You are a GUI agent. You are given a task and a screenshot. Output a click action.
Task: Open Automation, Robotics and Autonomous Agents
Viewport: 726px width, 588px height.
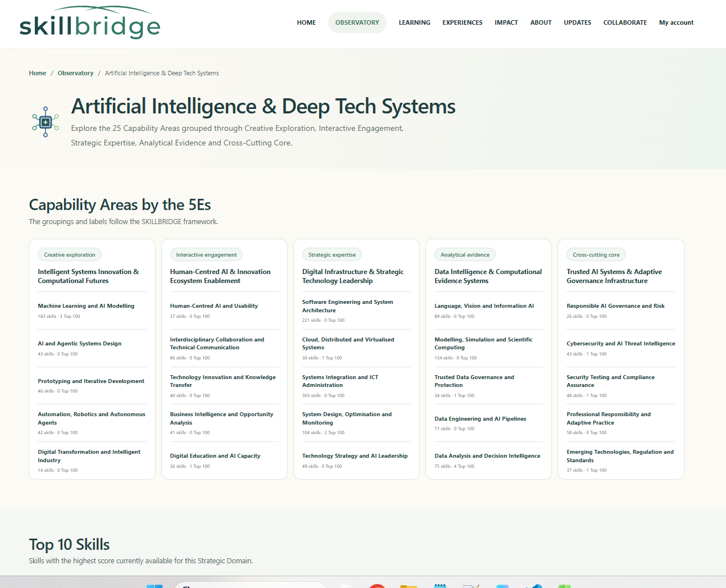click(x=92, y=418)
